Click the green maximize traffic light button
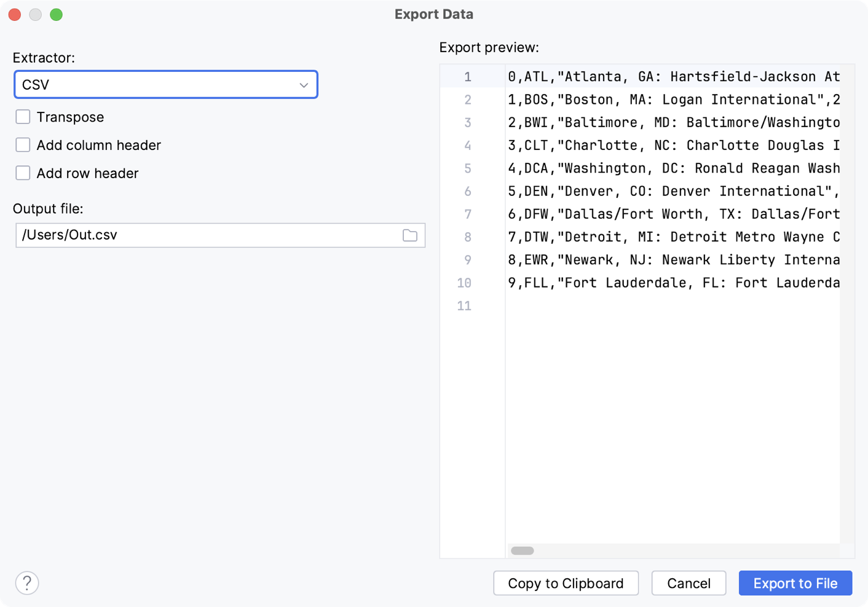 (x=56, y=14)
